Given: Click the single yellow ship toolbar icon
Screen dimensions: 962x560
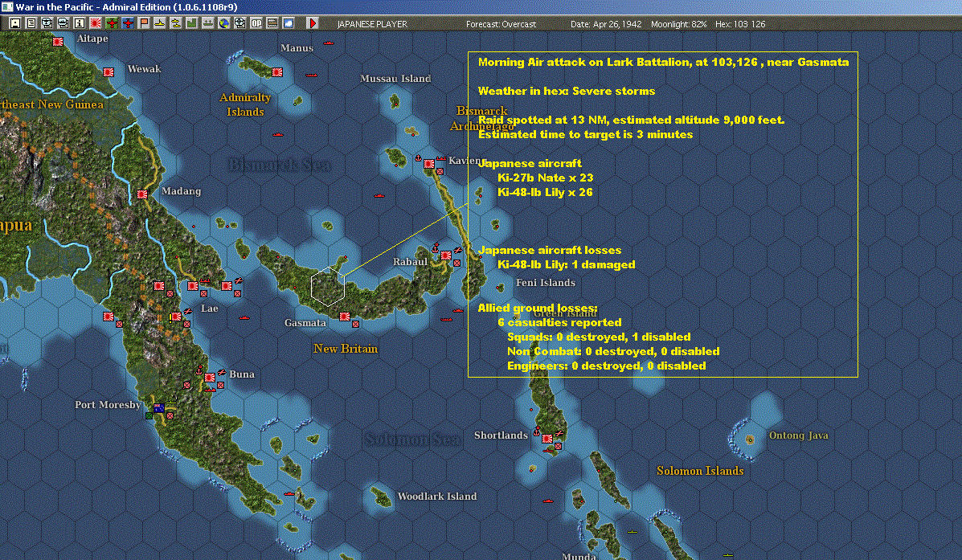Looking at the screenshot, I should 159,23.
